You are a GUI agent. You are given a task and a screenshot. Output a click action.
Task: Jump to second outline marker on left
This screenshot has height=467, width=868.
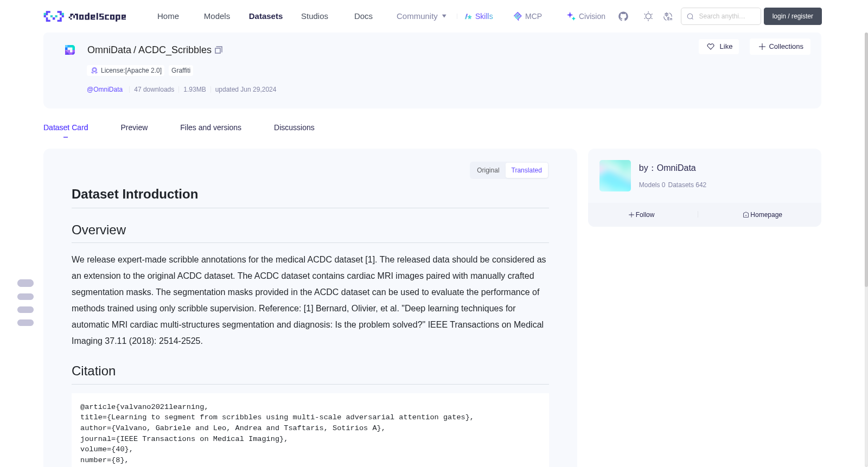coord(25,297)
